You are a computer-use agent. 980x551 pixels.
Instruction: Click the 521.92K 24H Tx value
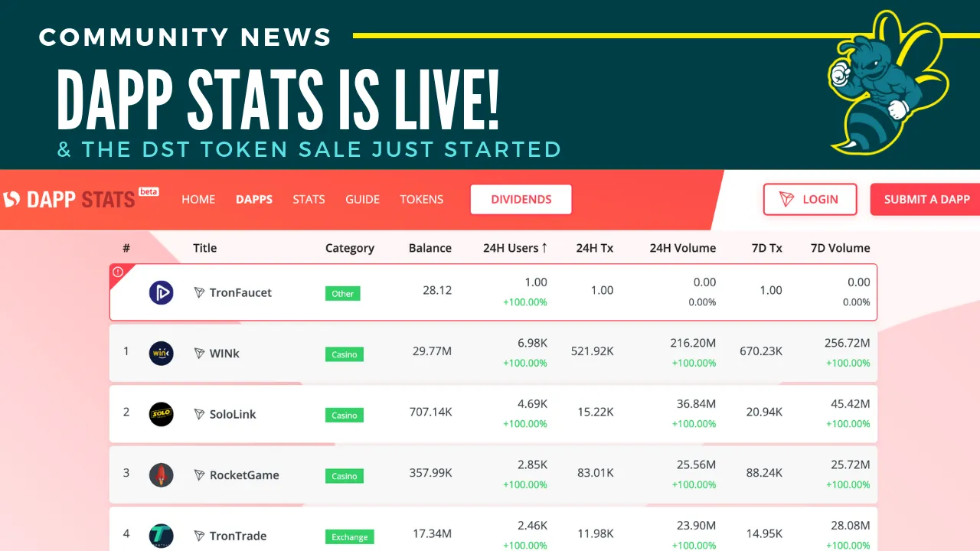[x=593, y=351]
